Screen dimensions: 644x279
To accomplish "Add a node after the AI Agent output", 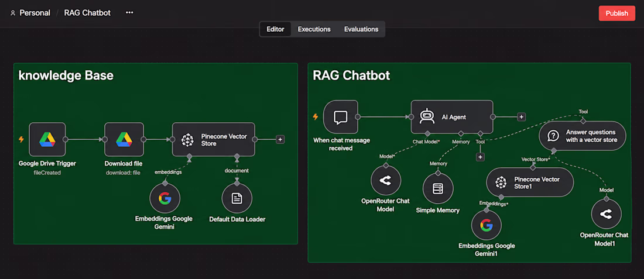I will [x=521, y=117].
